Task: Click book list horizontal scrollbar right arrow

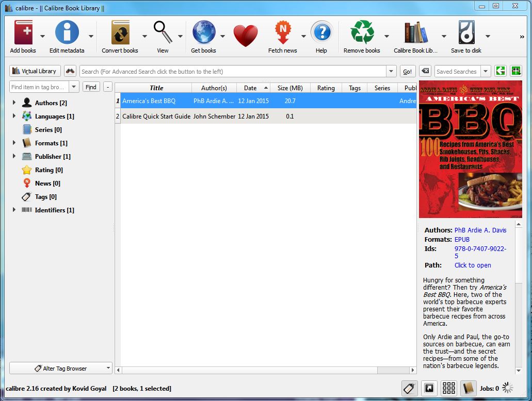Action: coord(413,370)
